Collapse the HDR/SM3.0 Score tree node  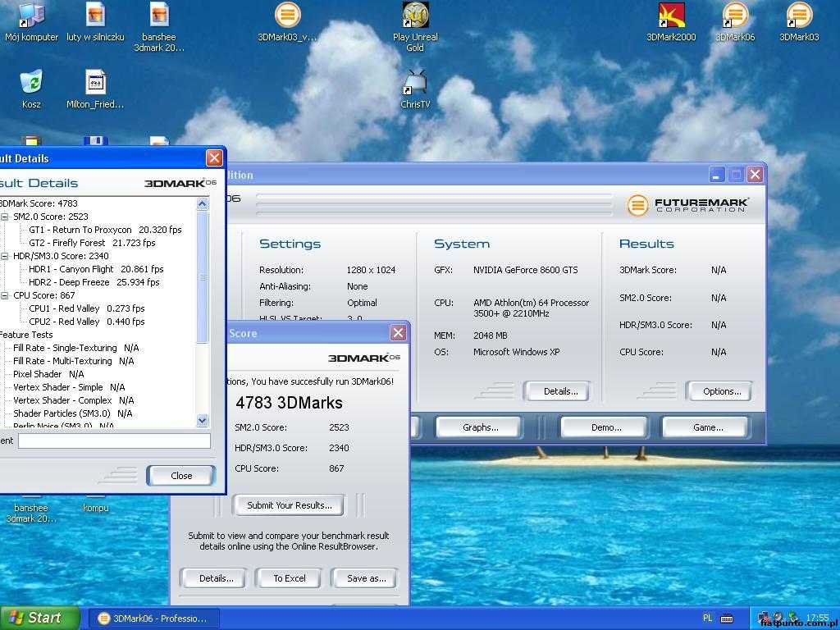(x=4, y=256)
